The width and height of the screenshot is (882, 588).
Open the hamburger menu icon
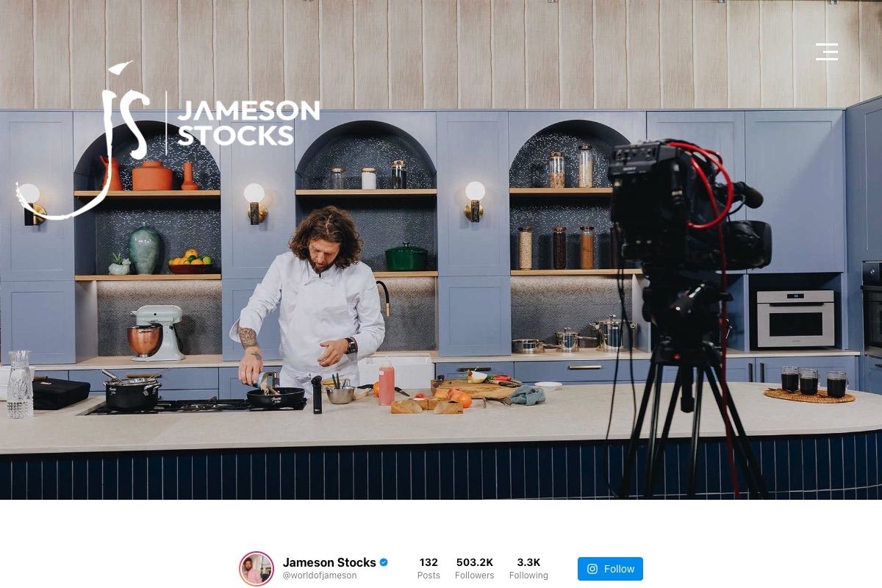(826, 51)
